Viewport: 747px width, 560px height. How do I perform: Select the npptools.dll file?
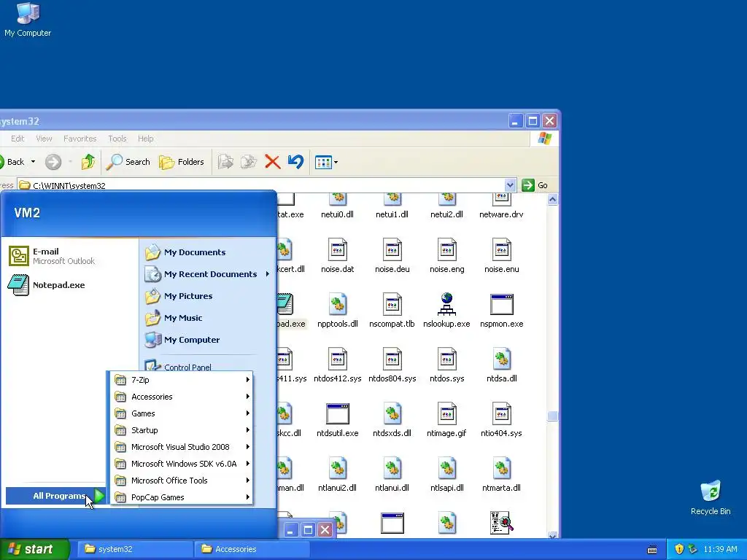[x=337, y=311]
